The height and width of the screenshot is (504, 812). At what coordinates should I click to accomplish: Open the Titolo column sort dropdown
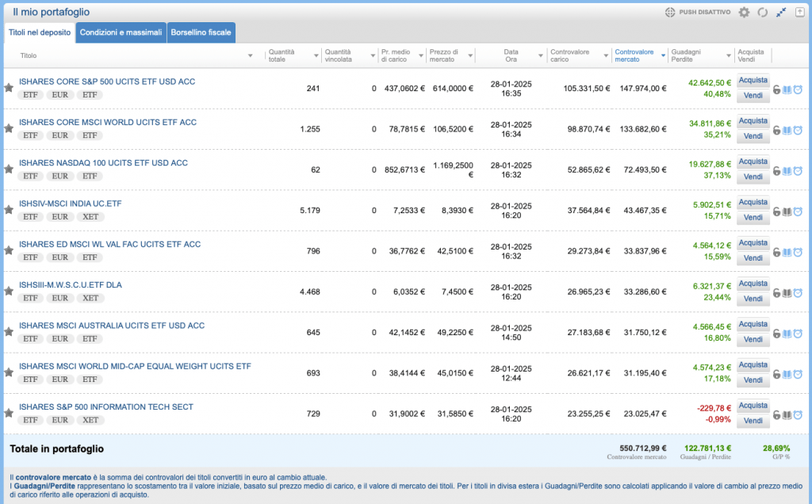click(x=250, y=56)
